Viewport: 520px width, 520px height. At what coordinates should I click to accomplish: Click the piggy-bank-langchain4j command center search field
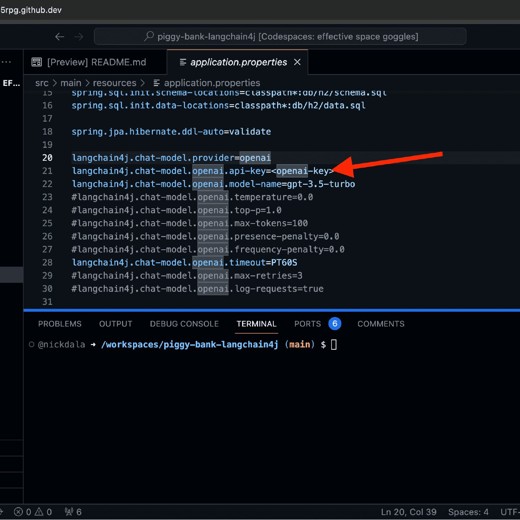pyautogui.click(x=280, y=36)
